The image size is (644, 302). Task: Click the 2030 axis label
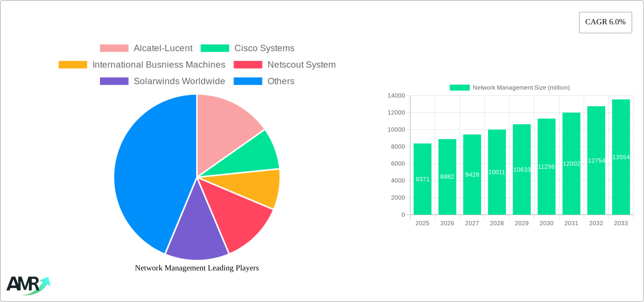tap(546, 223)
